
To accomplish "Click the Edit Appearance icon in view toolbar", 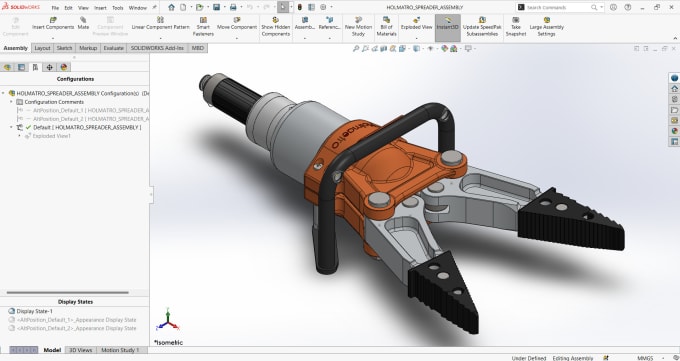I will [x=445, y=49].
